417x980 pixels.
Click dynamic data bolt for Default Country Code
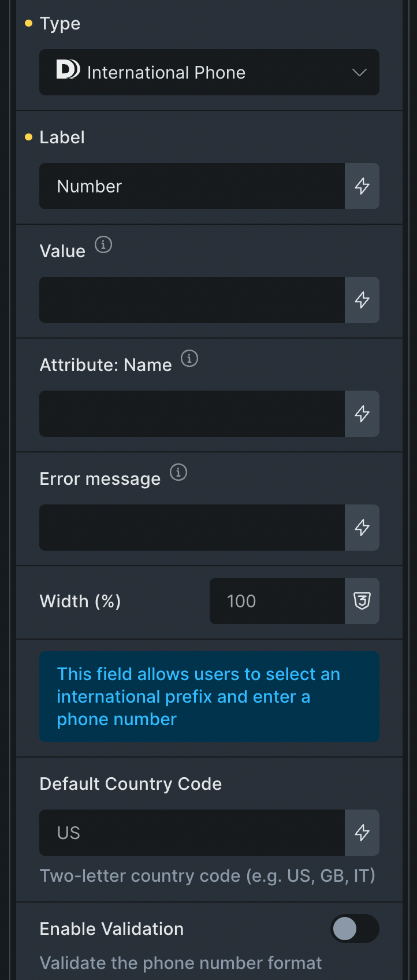pos(362,833)
